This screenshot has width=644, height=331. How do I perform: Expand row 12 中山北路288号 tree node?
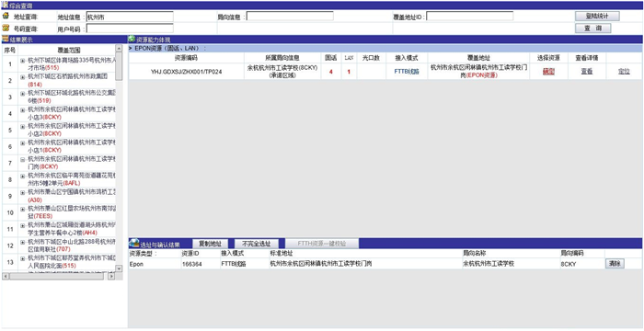[23, 242]
